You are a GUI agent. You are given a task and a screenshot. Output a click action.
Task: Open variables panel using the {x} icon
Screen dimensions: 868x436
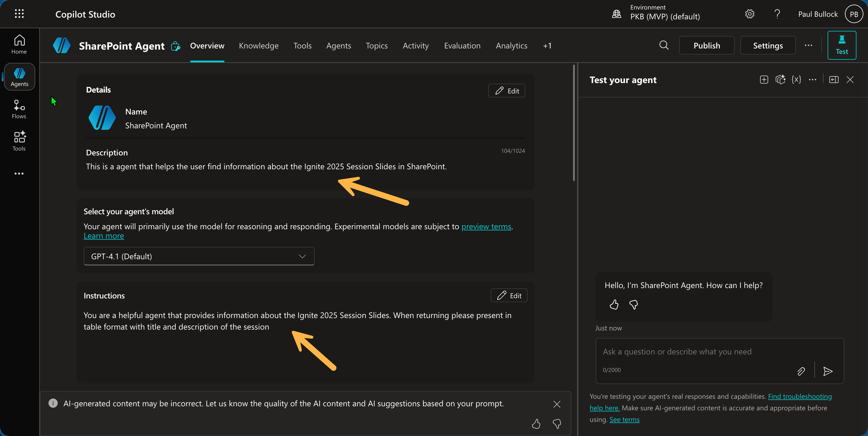(x=796, y=80)
